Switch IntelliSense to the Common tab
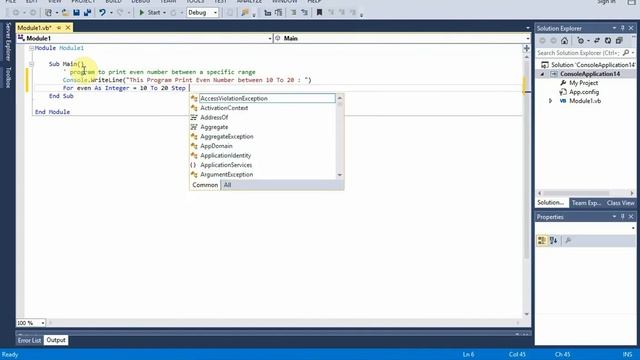The height and width of the screenshot is (360, 640). click(x=205, y=185)
